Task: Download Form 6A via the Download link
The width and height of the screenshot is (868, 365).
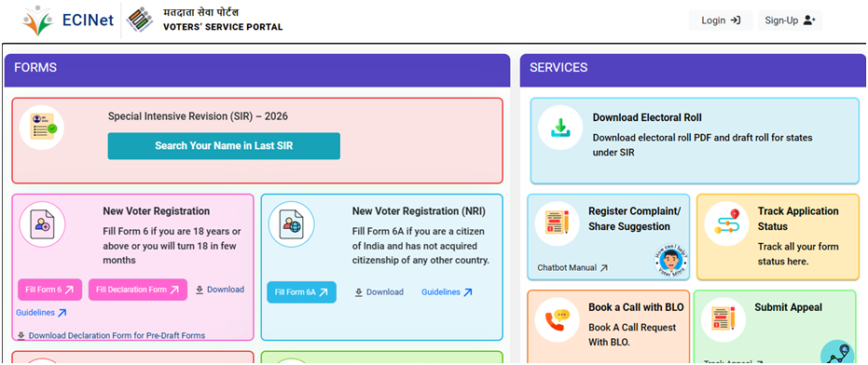Action: (x=379, y=292)
